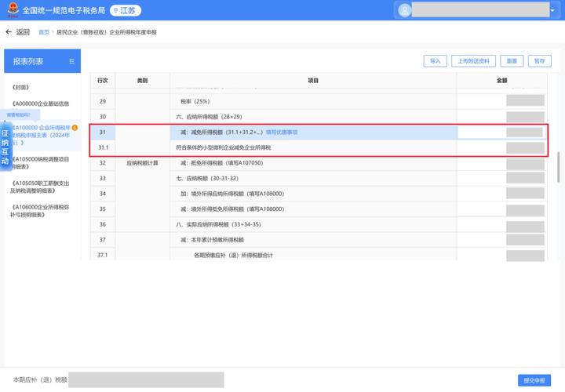
Task: Click 提交申报 button
Action: coord(534,380)
